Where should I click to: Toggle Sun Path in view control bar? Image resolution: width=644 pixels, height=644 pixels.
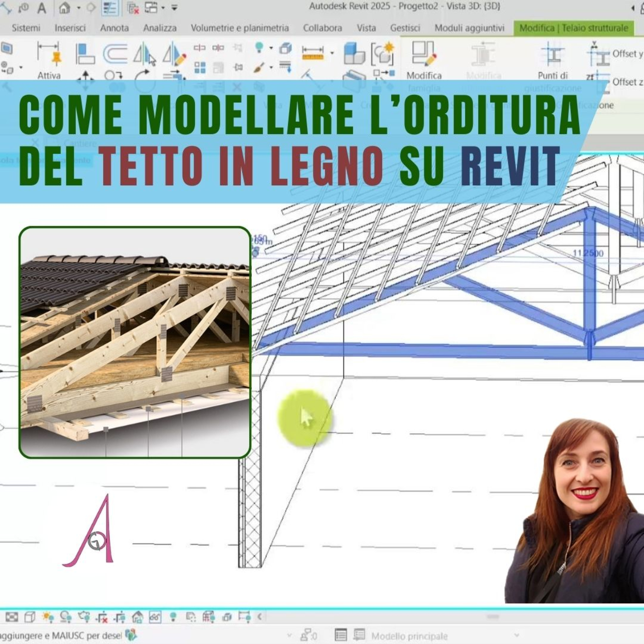point(48,617)
